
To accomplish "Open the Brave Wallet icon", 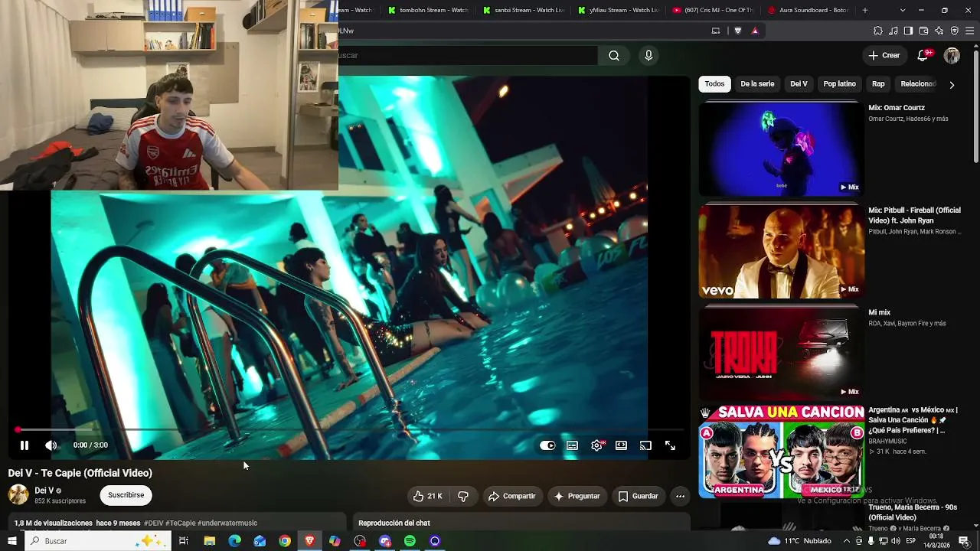I will click(x=924, y=31).
